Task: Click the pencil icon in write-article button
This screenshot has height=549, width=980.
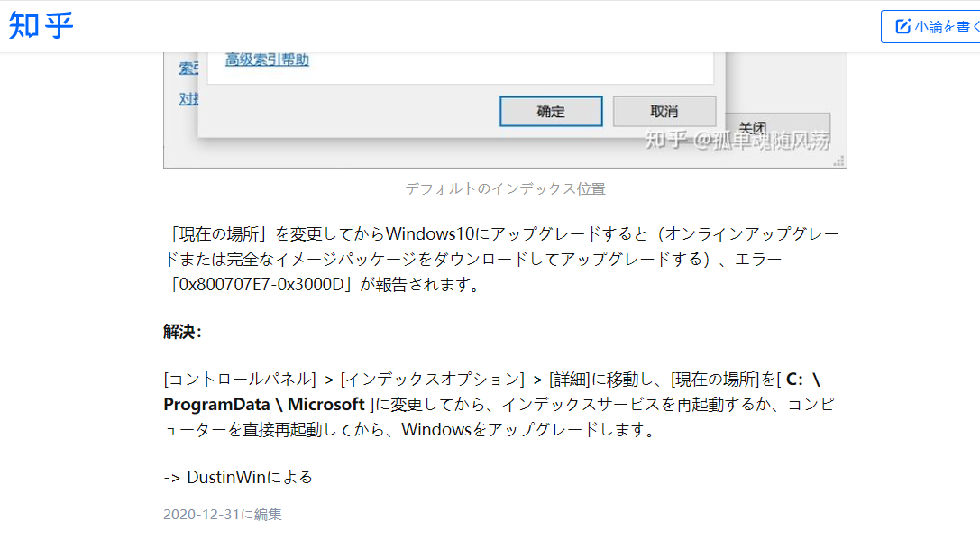Action: point(903,26)
